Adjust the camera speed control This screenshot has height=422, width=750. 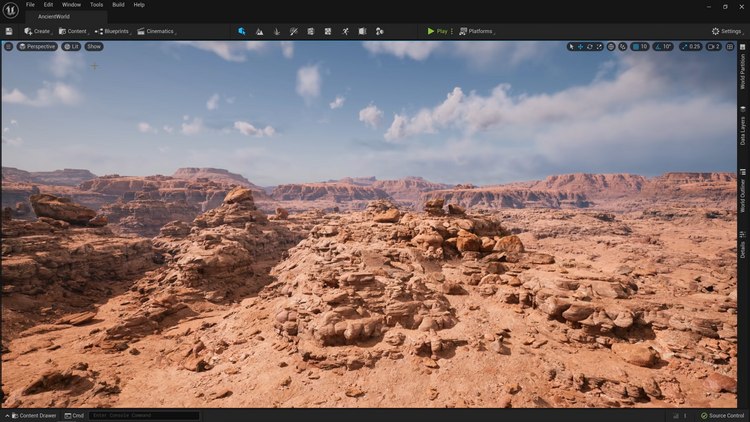(715, 46)
